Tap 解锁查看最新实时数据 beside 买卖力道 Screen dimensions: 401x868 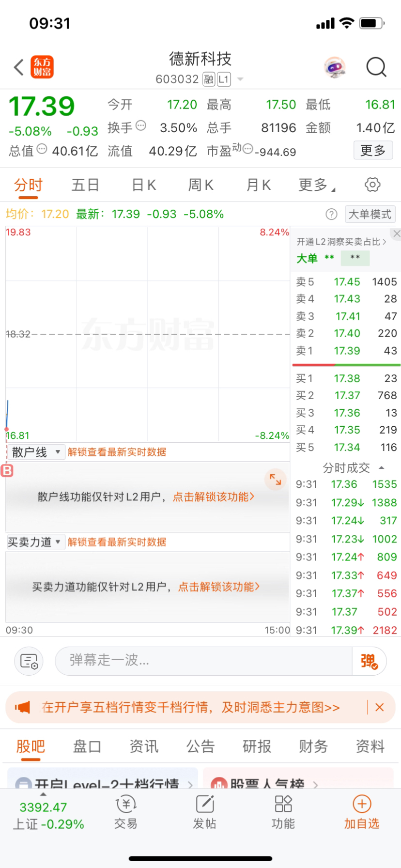point(117,542)
